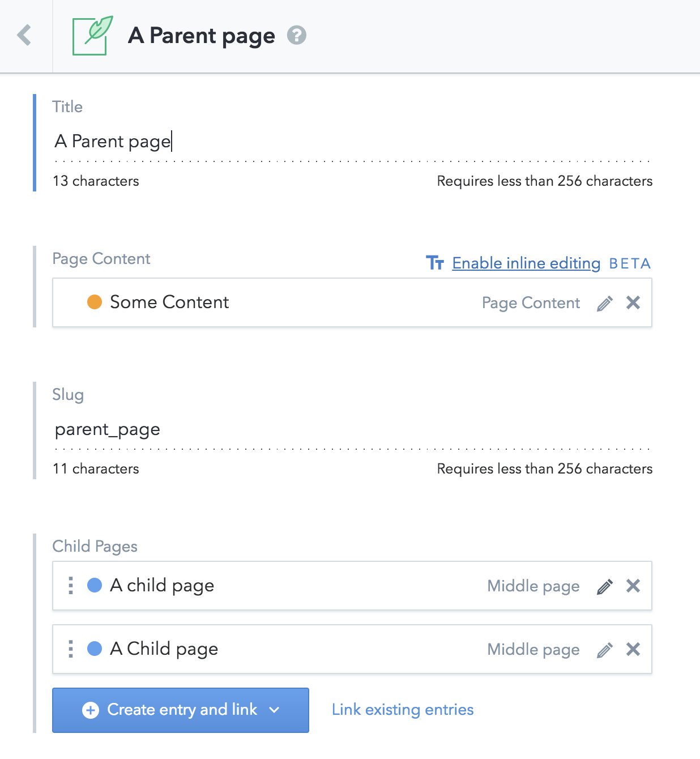
Task: Click the feather content type icon
Action: click(92, 35)
